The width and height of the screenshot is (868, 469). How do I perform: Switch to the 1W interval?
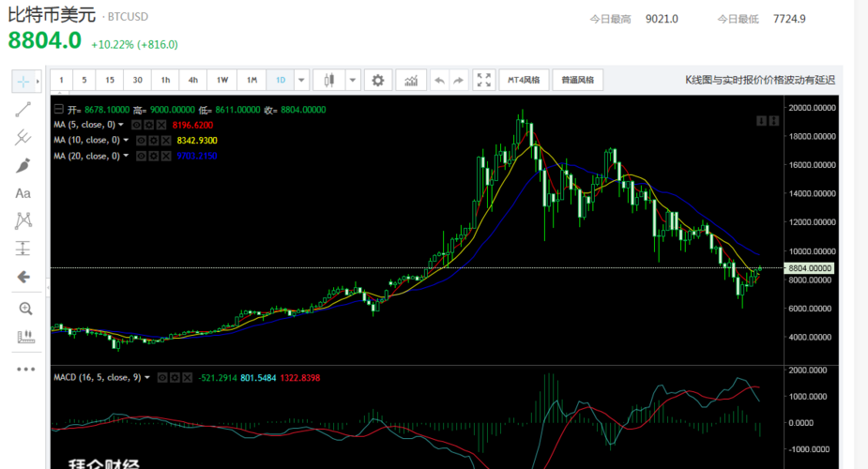[222, 80]
